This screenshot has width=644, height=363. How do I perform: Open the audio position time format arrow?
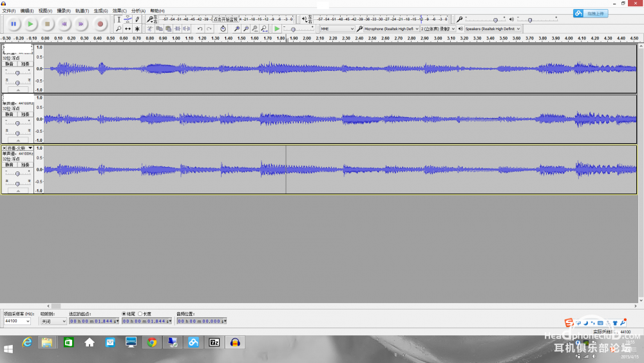click(x=225, y=321)
